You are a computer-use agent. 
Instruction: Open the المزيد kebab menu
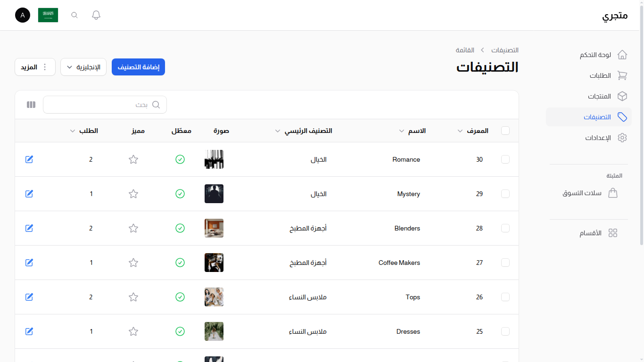35,67
